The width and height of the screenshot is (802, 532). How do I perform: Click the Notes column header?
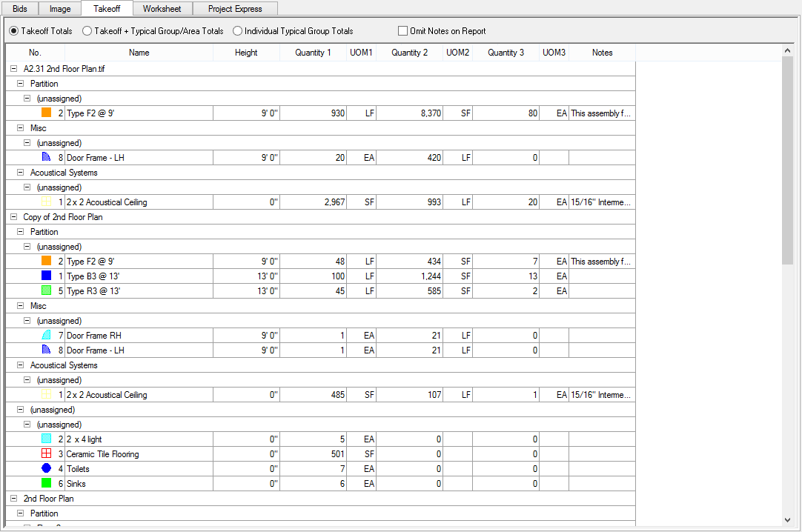[602, 53]
